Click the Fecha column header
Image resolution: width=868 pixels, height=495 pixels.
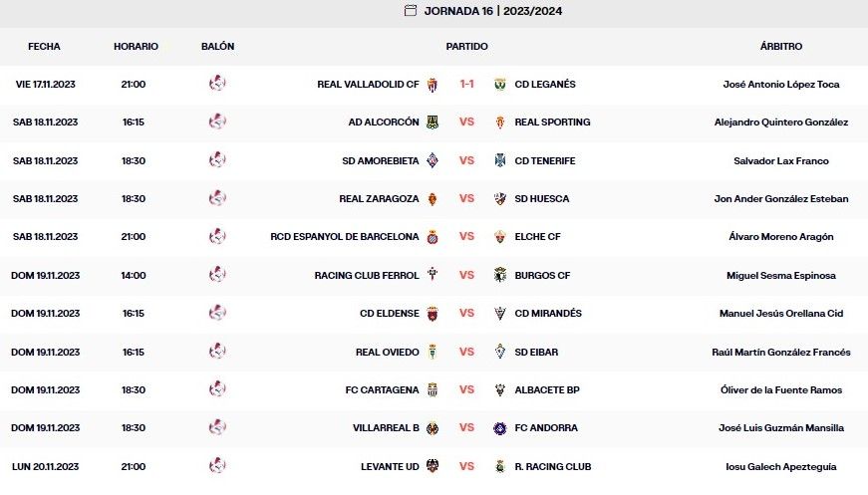point(44,47)
